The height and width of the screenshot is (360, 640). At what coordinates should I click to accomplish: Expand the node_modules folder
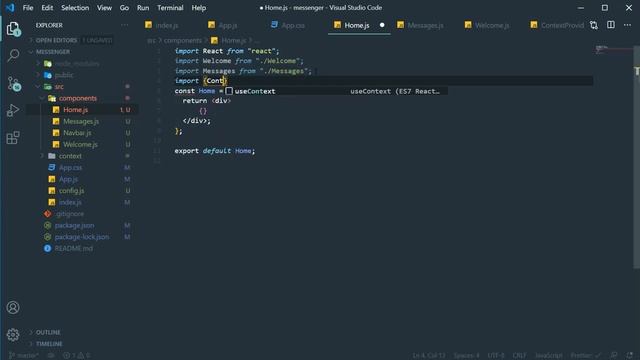(x=76, y=64)
